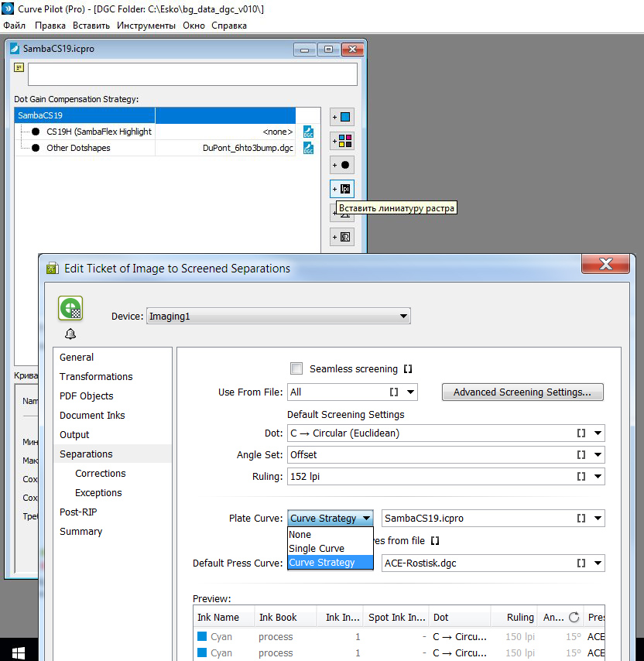Viewport: 644px width, 661px height.
Task: Click the SambaCS19.icpro document icon
Action: (x=15, y=49)
